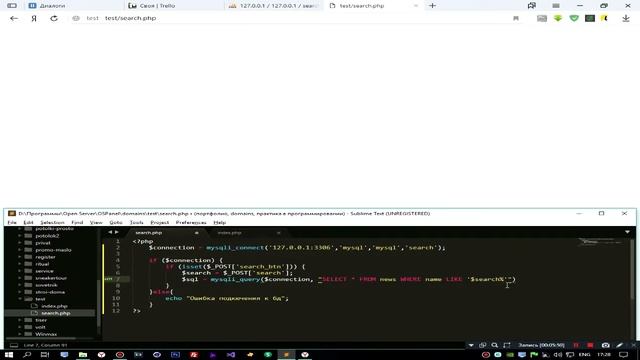Expand the ritual folder
The width and height of the screenshot is (640, 360).
[20, 264]
